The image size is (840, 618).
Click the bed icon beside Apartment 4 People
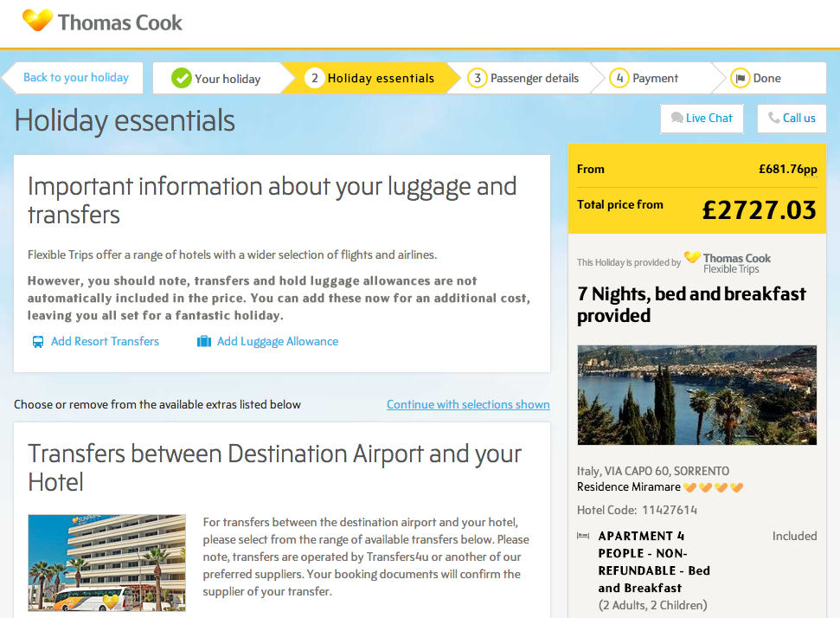[x=583, y=536]
